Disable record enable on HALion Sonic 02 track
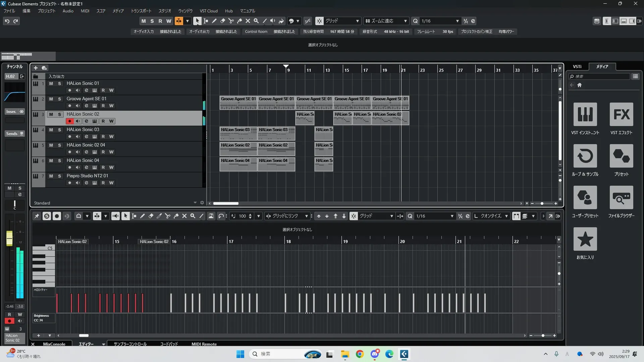This screenshot has height=362, width=644. (69, 121)
